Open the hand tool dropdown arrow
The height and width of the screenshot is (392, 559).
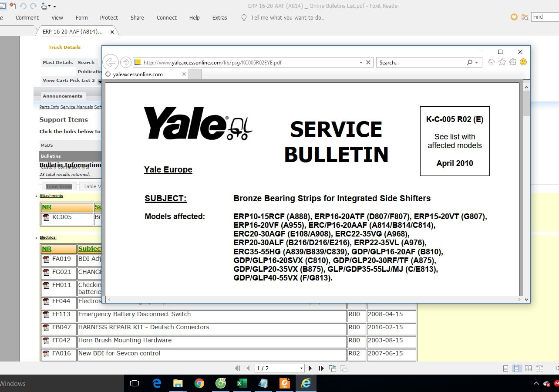50,6
